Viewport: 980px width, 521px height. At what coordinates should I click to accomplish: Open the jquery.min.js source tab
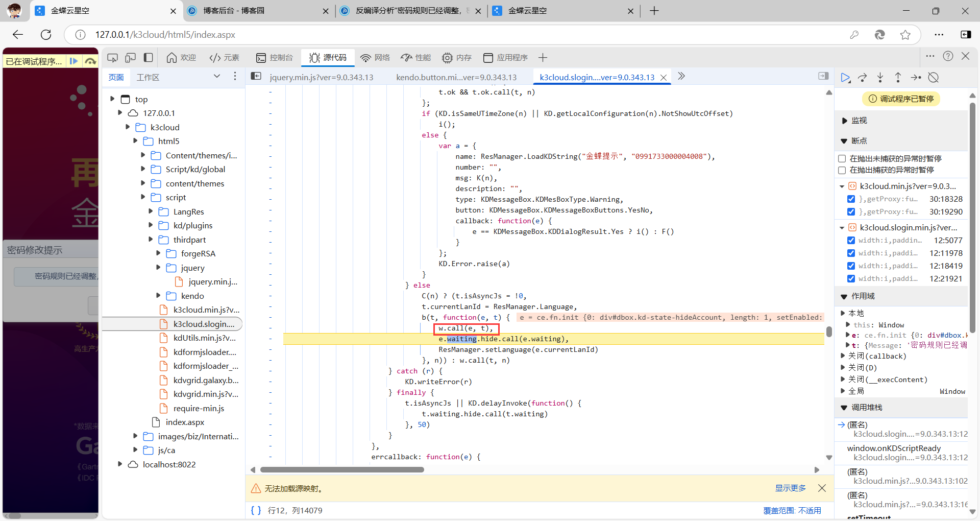pyautogui.click(x=322, y=77)
